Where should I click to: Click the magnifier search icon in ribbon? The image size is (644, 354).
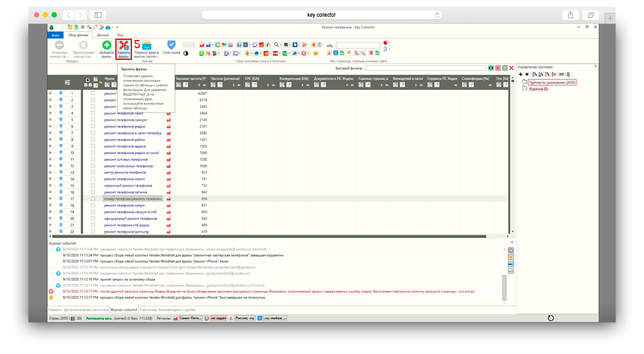[276, 44]
